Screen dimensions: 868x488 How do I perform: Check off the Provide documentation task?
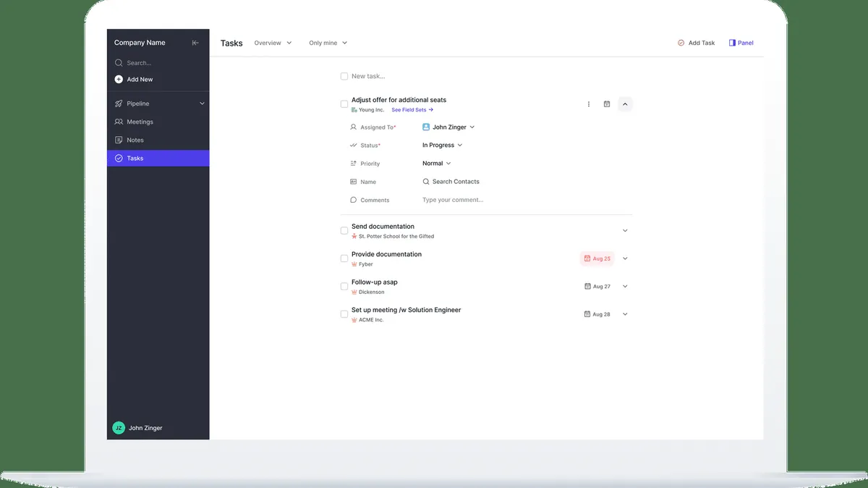pos(344,258)
